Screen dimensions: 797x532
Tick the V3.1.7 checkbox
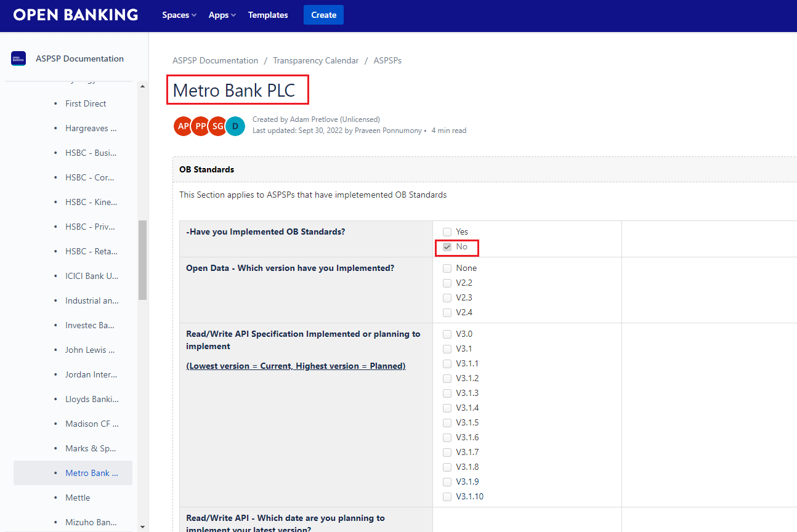[x=447, y=453]
